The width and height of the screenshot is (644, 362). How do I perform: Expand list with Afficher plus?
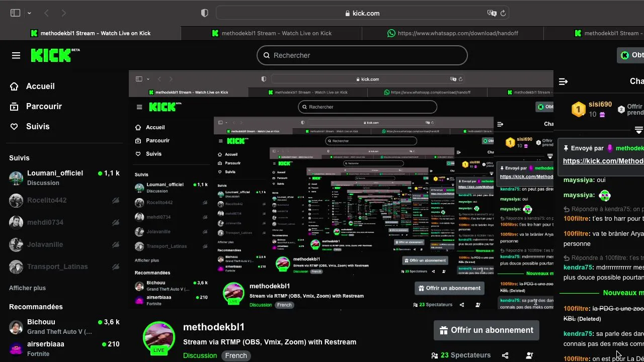click(27, 288)
